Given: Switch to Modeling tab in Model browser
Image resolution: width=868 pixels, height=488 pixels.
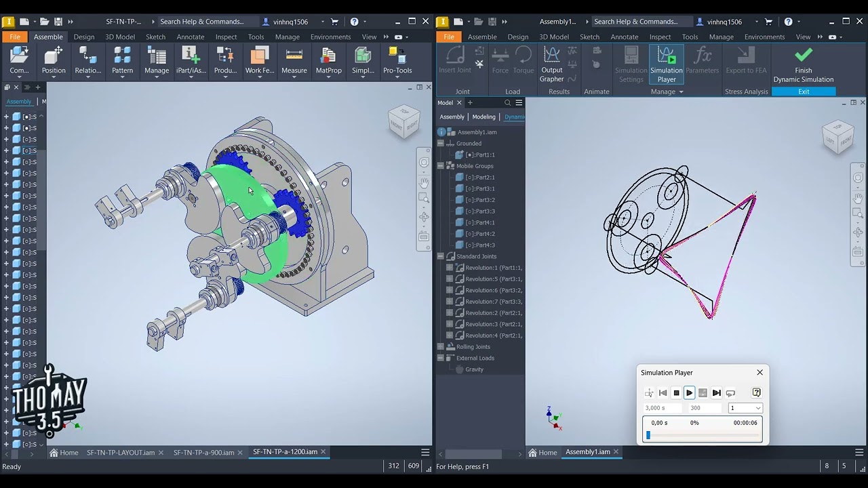Looking at the screenshot, I should click(x=484, y=117).
